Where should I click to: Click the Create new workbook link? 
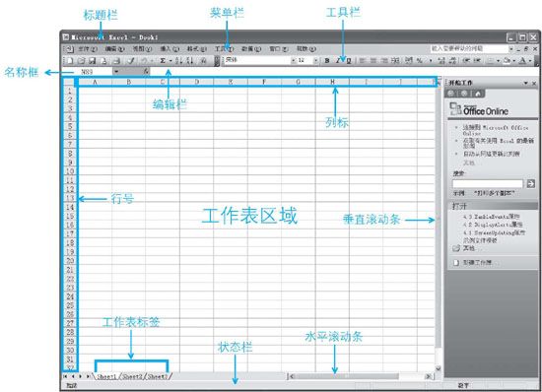click(x=477, y=263)
